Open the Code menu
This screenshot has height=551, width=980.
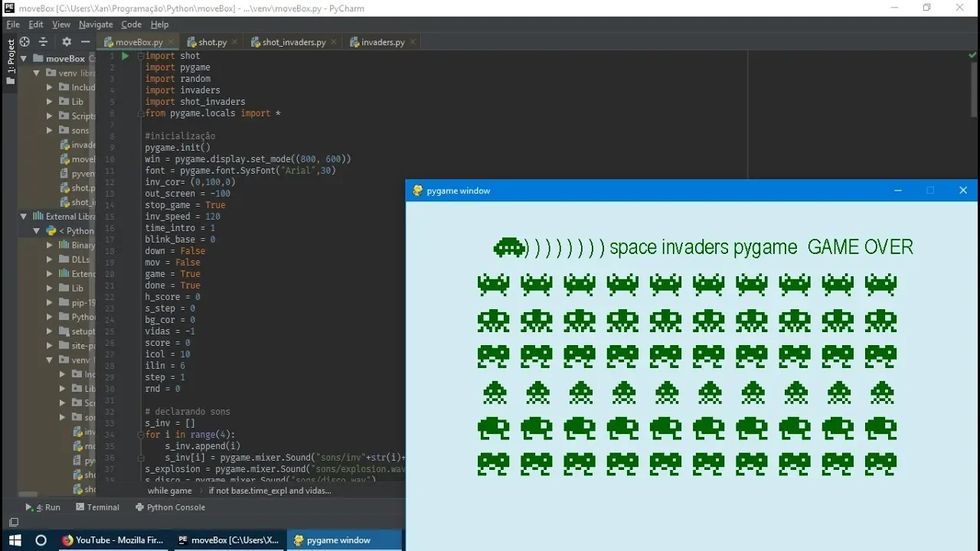click(131, 24)
